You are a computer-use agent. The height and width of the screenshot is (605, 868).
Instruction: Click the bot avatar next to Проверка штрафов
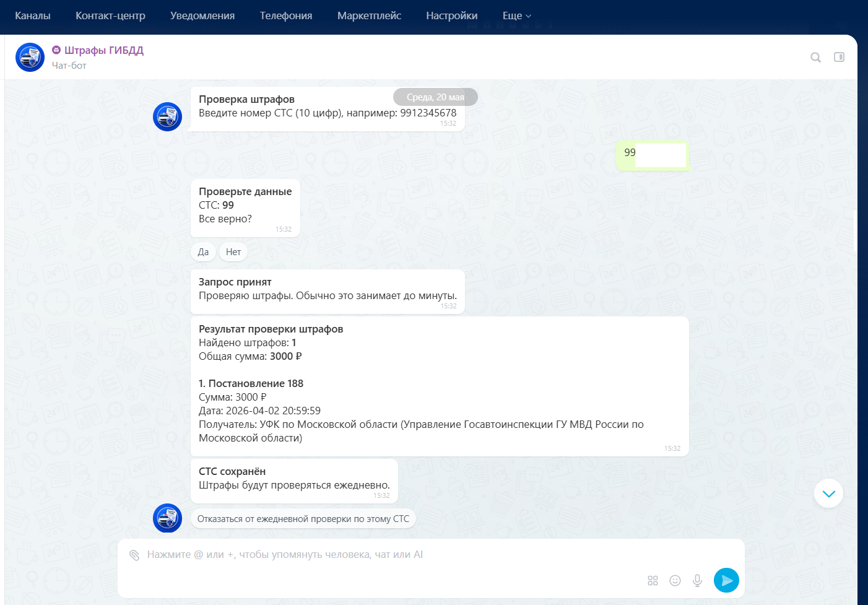click(167, 116)
